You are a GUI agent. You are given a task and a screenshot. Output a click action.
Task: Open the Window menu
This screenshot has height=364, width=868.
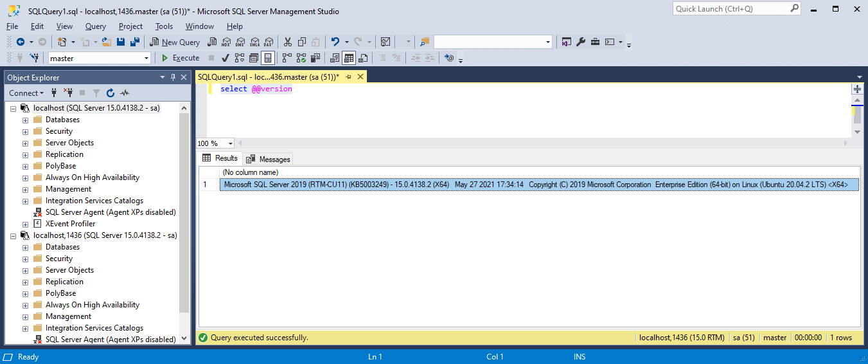click(x=200, y=26)
